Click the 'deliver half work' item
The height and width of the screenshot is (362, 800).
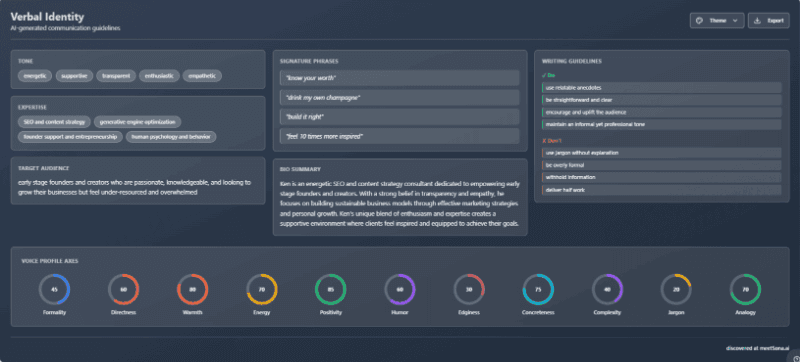click(x=662, y=190)
